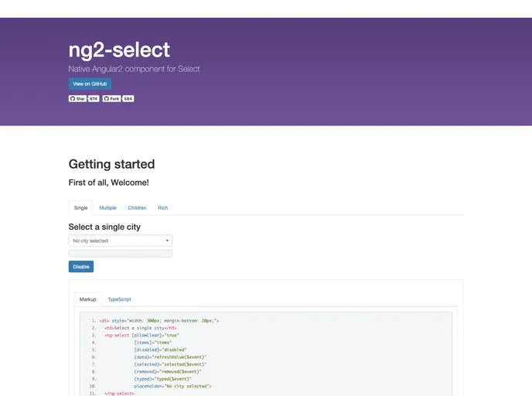Select the TypeScript code tab
The width and height of the screenshot is (532, 396).
click(119, 299)
